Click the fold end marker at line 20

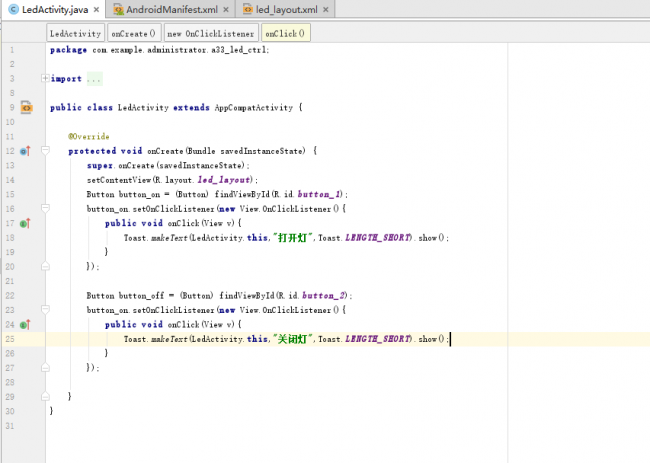45,267
